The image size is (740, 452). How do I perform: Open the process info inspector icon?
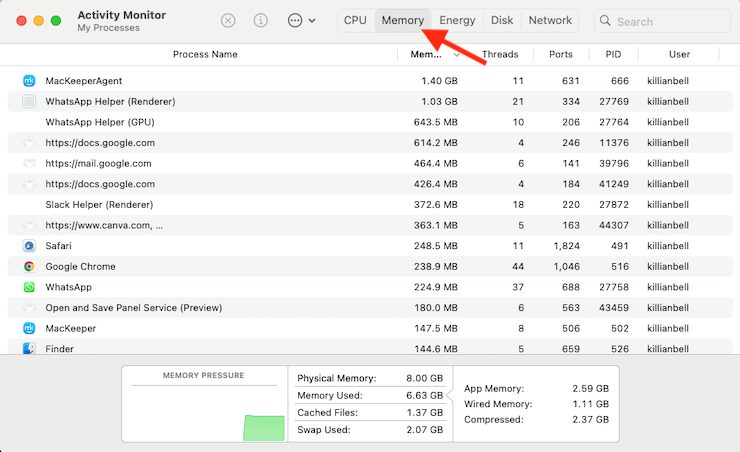tap(261, 21)
